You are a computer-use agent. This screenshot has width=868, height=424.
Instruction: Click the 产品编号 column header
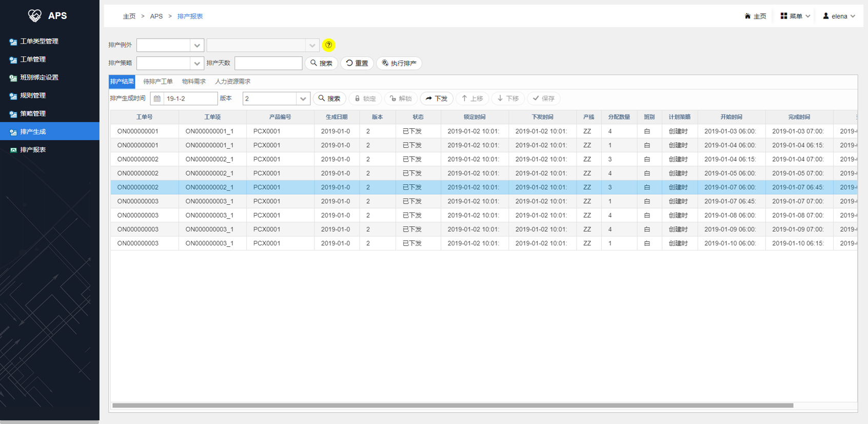(x=280, y=117)
